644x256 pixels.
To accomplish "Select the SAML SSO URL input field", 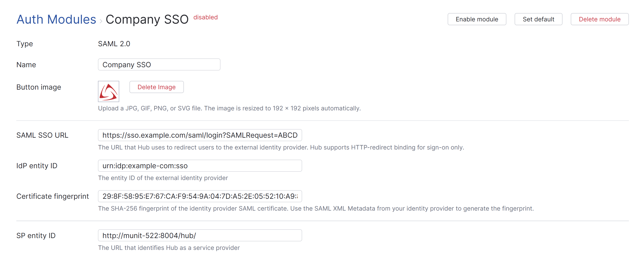I will (200, 135).
